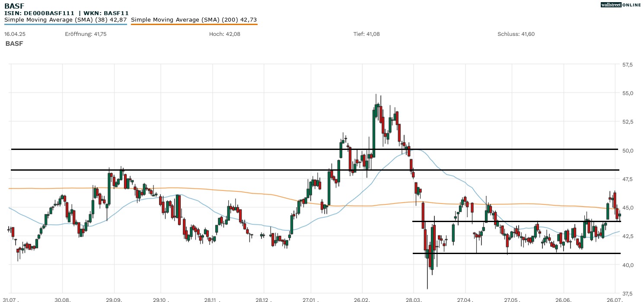Screen dimensions: 644x302
Task: Click the orange underline beneath SMA (200)
Action: pos(194,24)
